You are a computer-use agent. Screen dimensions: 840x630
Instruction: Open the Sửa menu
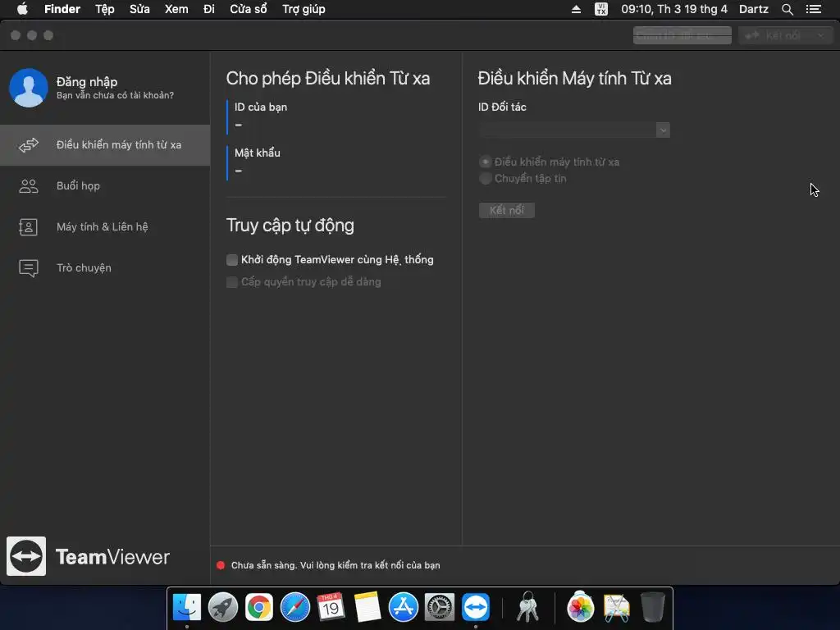click(x=139, y=9)
